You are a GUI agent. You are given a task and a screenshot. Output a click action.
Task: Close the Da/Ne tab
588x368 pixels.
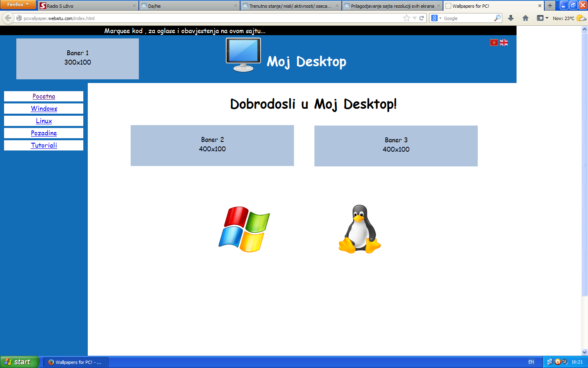[235, 6]
